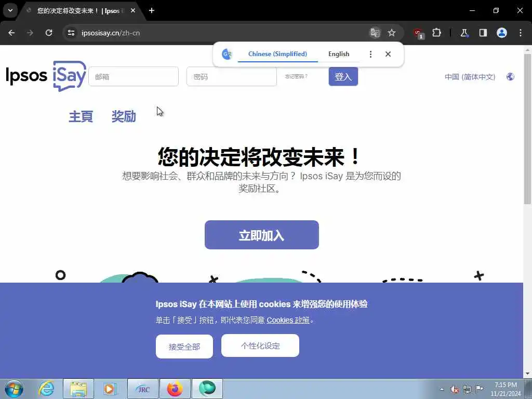Click the 登入 login button

tap(343, 76)
